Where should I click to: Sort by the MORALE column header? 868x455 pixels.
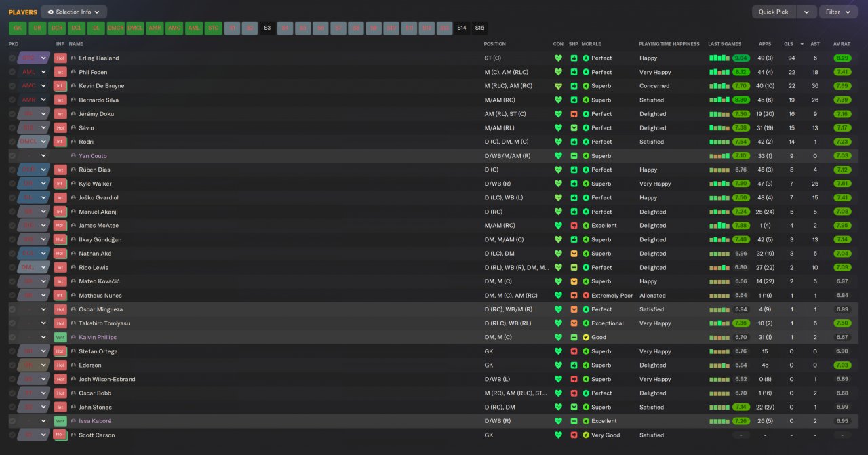tap(591, 44)
